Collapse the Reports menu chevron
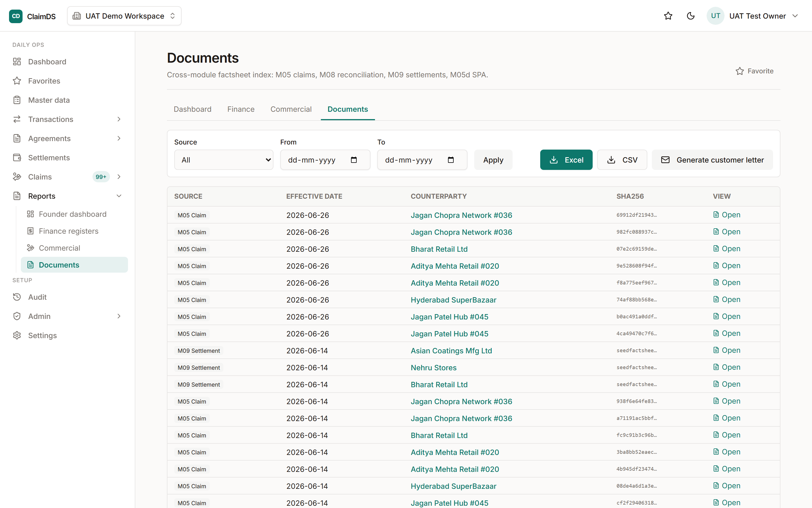Image resolution: width=812 pixels, height=508 pixels. [x=119, y=196]
